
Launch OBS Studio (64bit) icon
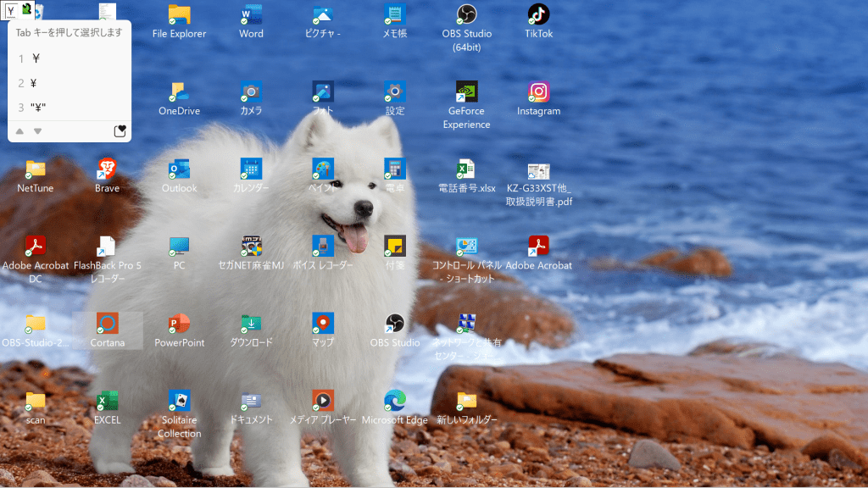click(466, 15)
